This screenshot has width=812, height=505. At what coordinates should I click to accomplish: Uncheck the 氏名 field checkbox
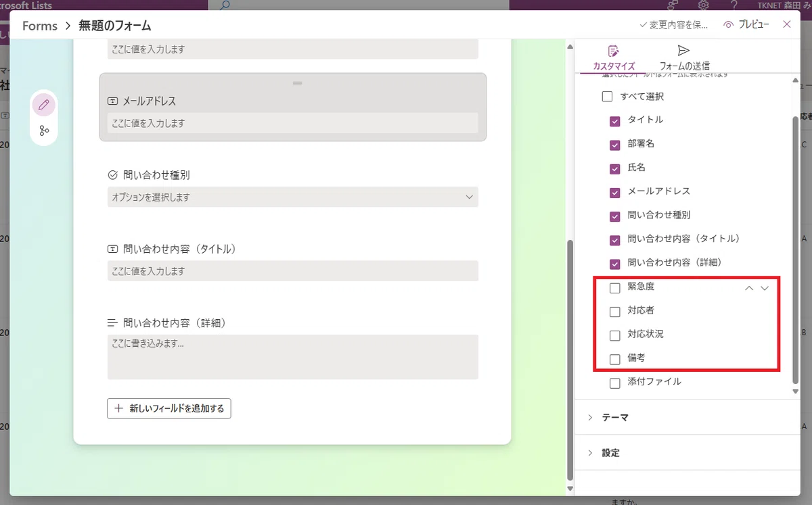(615, 169)
